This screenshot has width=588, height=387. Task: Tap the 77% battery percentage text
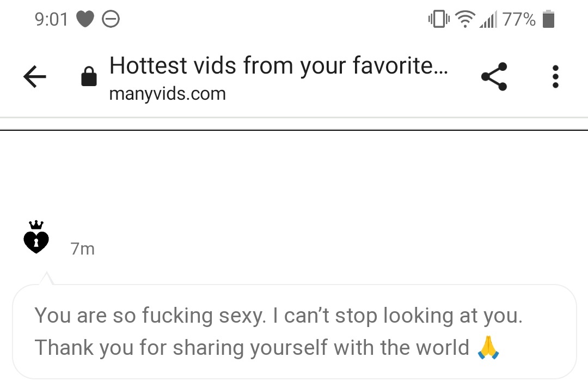[x=519, y=19]
